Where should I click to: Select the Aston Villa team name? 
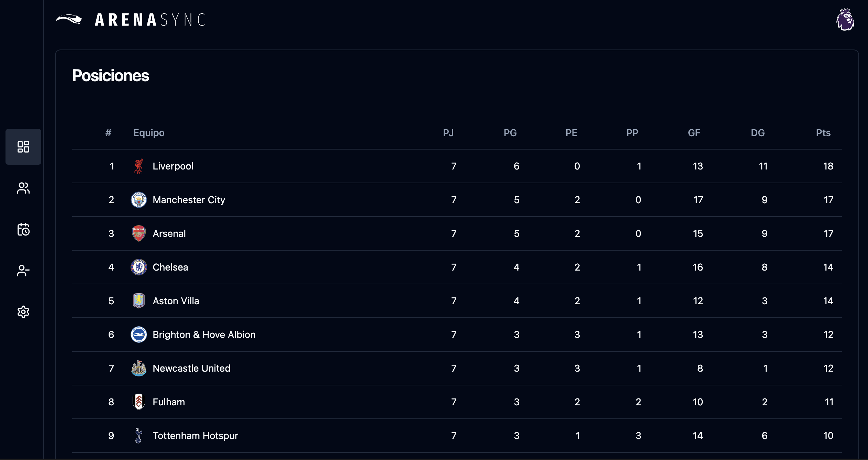(176, 301)
